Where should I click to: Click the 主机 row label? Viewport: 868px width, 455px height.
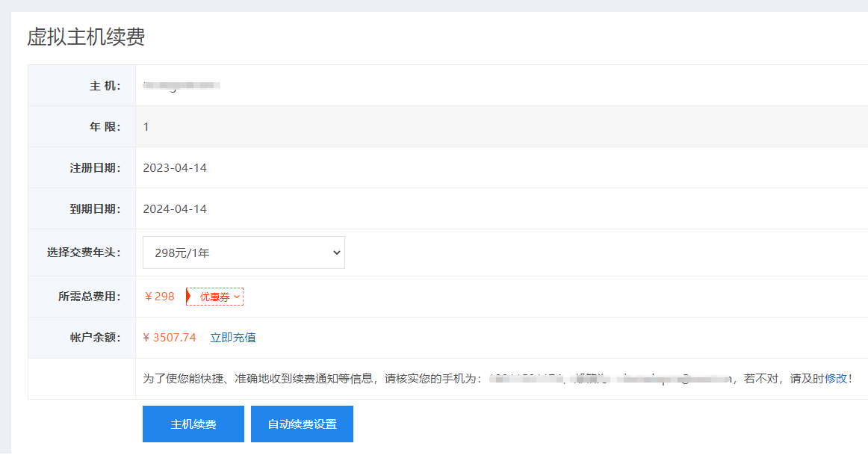click(x=105, y=86)
